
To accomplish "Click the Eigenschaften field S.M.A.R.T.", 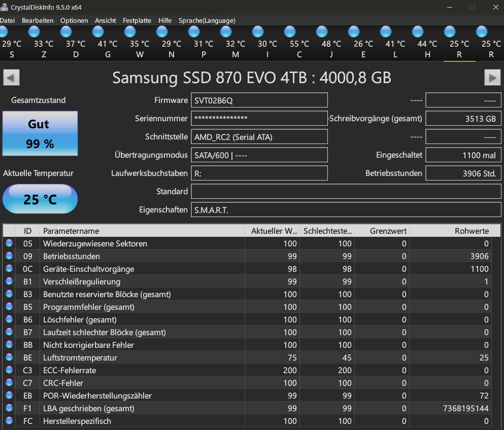I will 346,210.
